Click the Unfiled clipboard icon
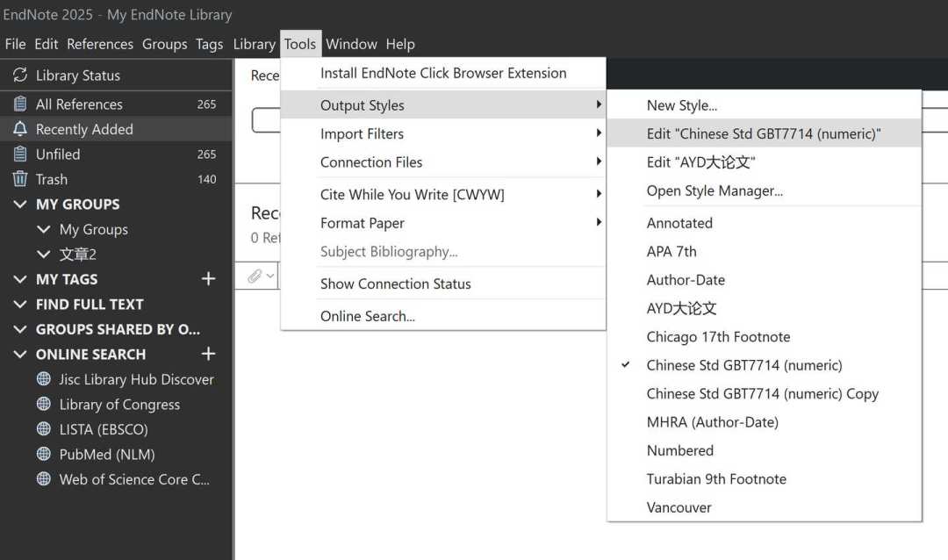 (20, 154)
